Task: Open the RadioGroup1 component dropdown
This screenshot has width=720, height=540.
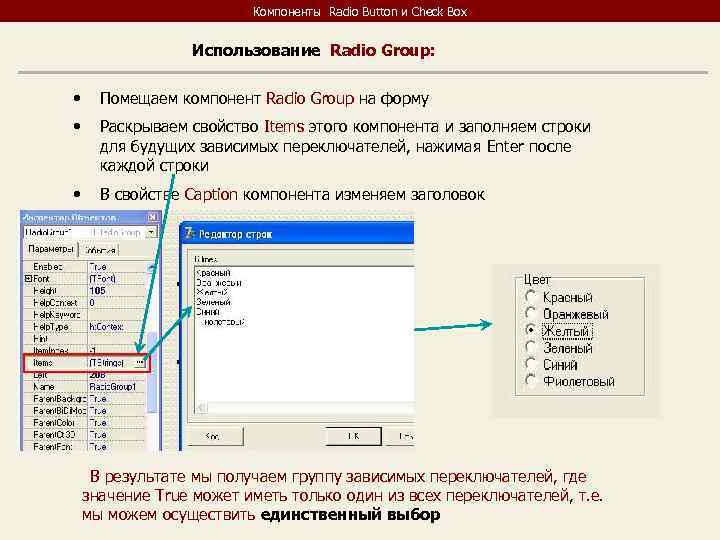Action: [151, 232]
